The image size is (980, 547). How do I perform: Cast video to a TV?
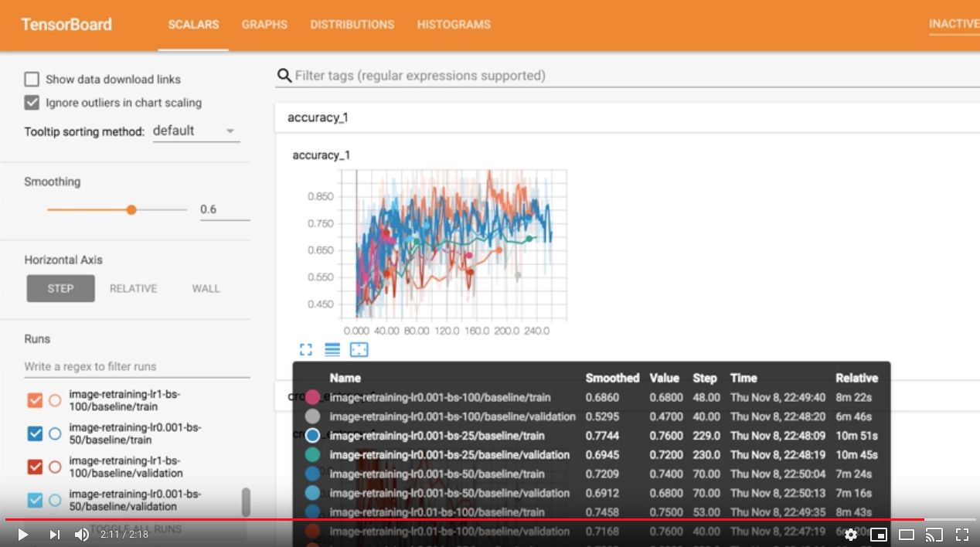pos(934,534)
